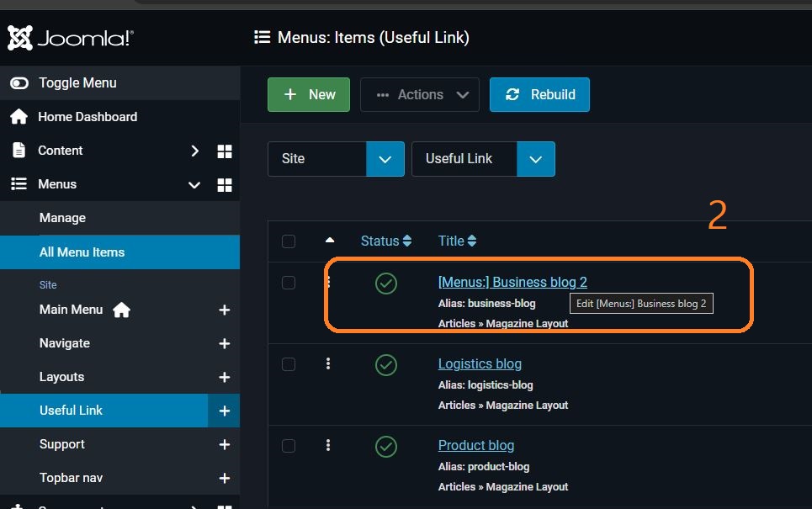Image resolution: width=812 pixels, height=509 pixels.
Task: Click the ordering sort arrow column header
Action: click(330, 241)
